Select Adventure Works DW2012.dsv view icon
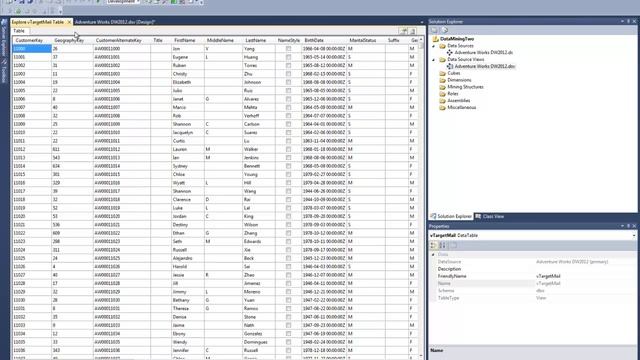 click(449, 66)
